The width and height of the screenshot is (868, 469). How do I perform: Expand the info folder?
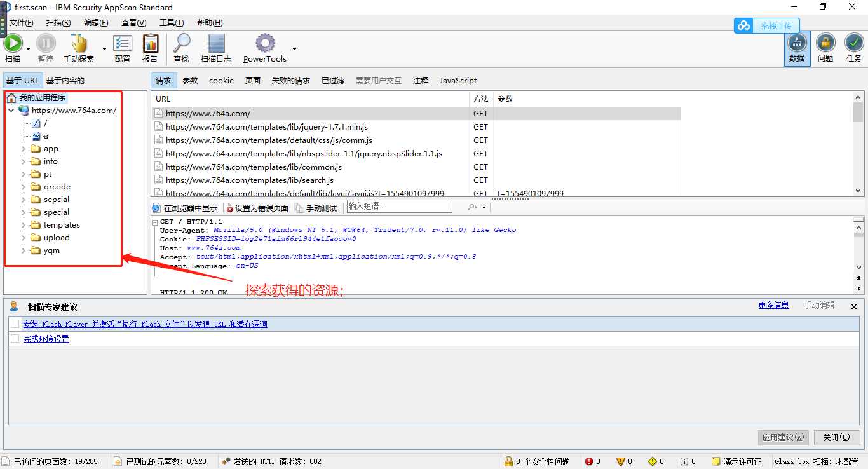(24, 161)
